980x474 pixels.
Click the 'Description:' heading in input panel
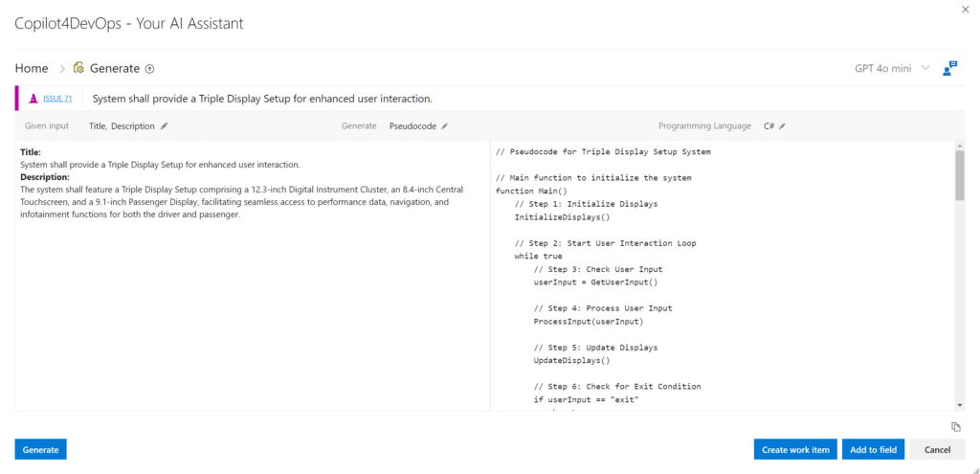(45, 177)
